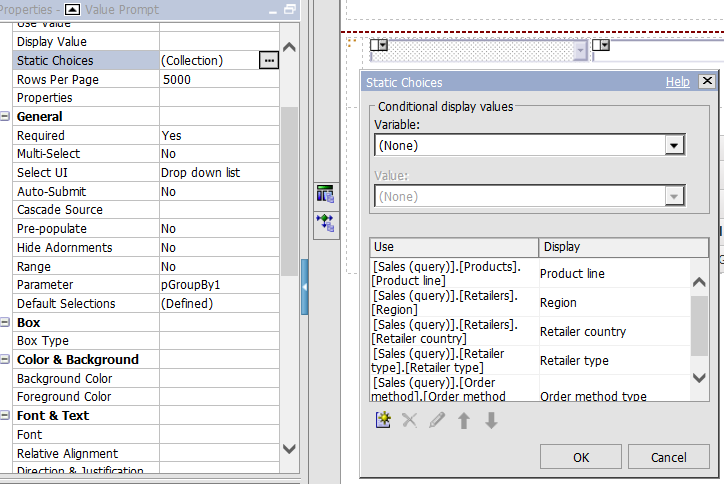This screenshot has width=724, height=484.
Task: Add a new static choice entry
Action: click(x=383, y=420)
